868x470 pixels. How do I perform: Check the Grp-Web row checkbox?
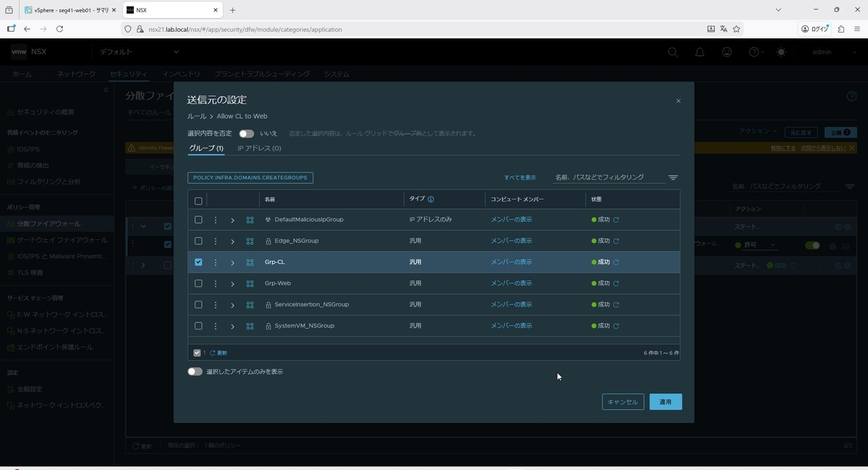pos(198,283)
